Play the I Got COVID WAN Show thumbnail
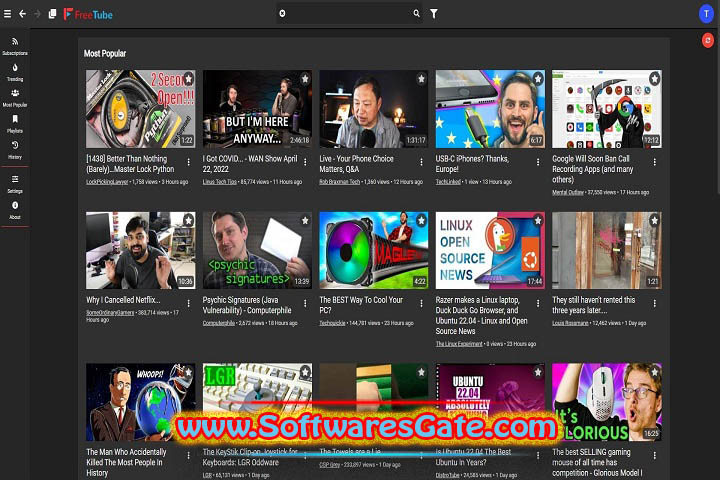Image resolution: width=720 pixels, height=480 pixels. point(257,109)
